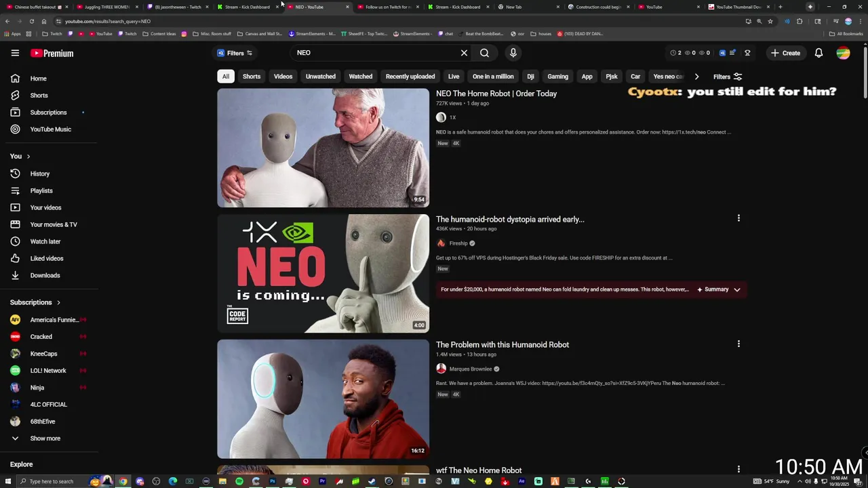Select the Watched filter chip
Viewport: 868px width, 488px height.
tap(361, 77)
